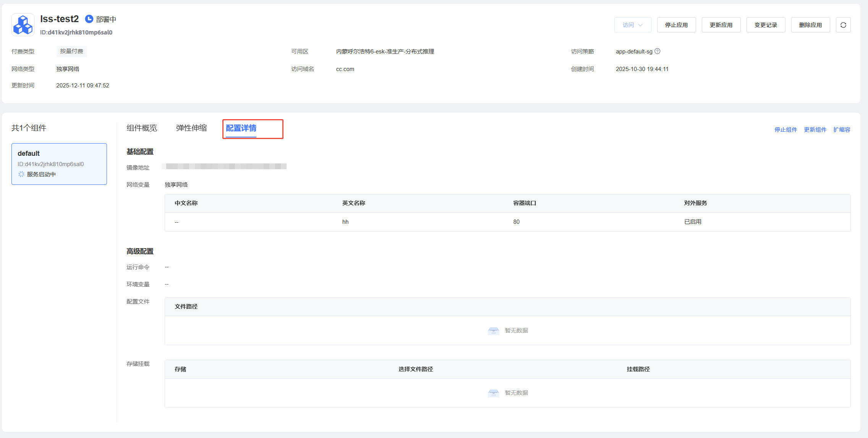
Task: Click the 停止应用 button
Action: [x=676, y=25]
